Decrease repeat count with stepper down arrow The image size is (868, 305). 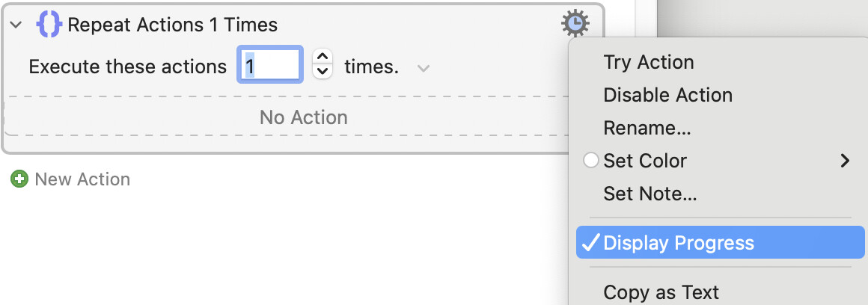(x=323, y=73)
